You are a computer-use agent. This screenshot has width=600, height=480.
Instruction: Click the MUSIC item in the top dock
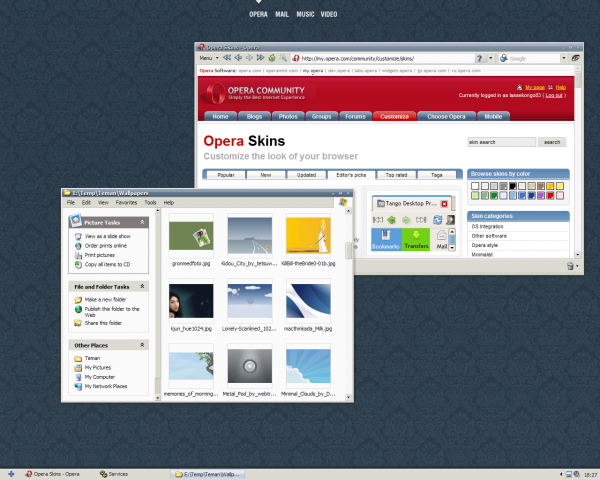(x=305, y=14)
